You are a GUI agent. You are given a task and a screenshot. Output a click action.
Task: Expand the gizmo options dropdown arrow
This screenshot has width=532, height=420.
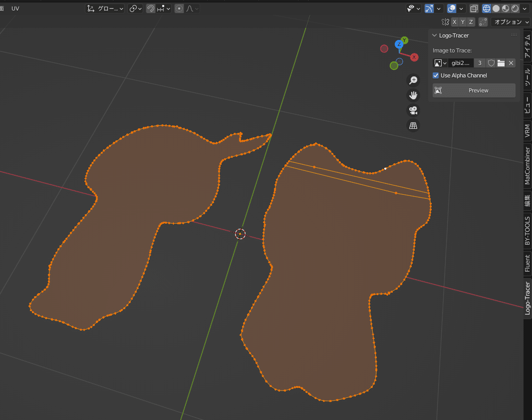[439, 8]
